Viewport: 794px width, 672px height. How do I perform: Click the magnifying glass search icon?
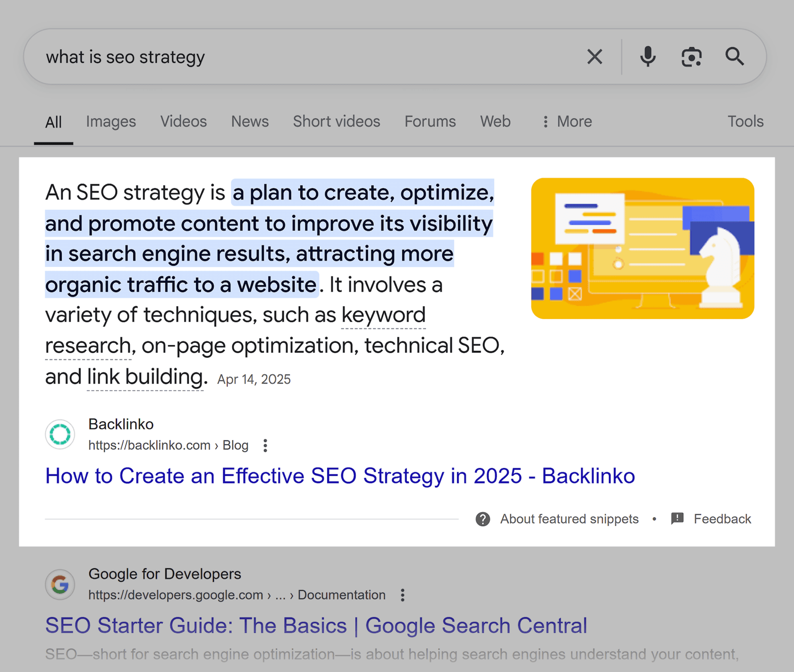pyautogui.click(x=735, y=57)
